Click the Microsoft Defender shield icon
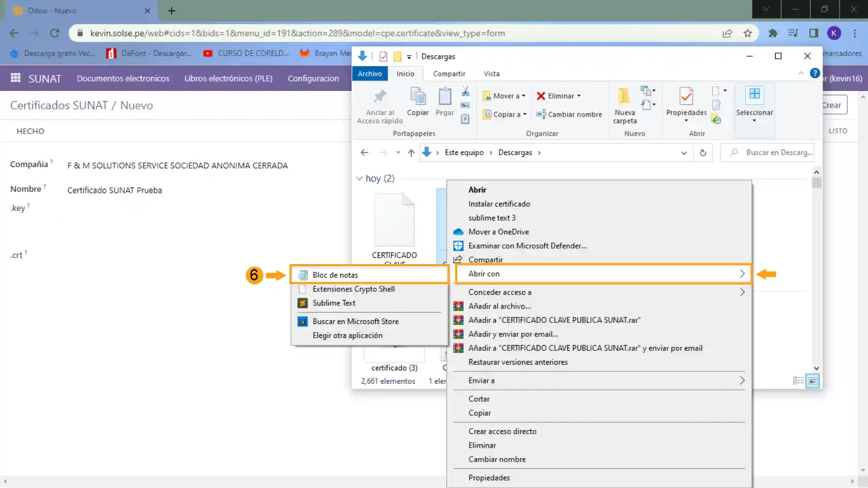Screen dimensions: 868x488 pos(458,246)
